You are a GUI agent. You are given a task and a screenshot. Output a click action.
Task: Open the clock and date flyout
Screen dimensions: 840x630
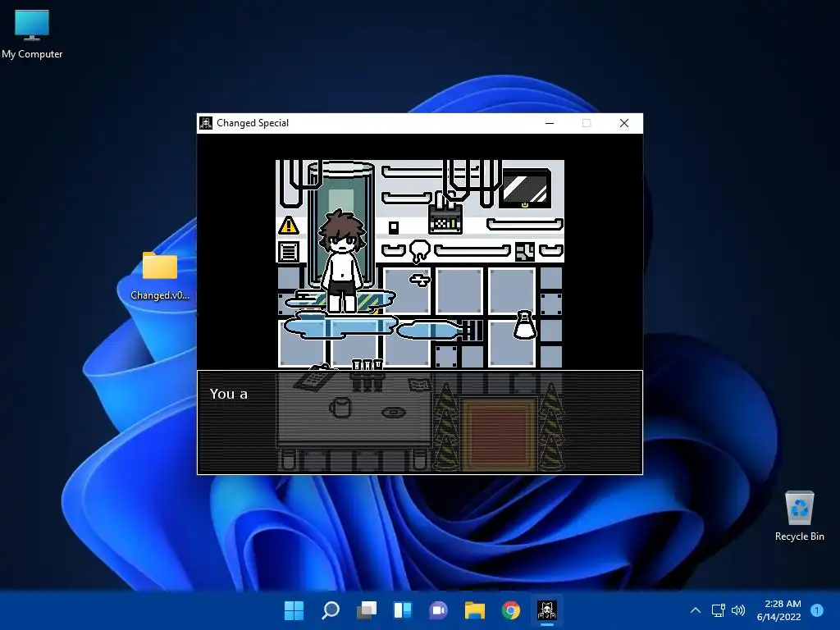click(x=779, y=610)
